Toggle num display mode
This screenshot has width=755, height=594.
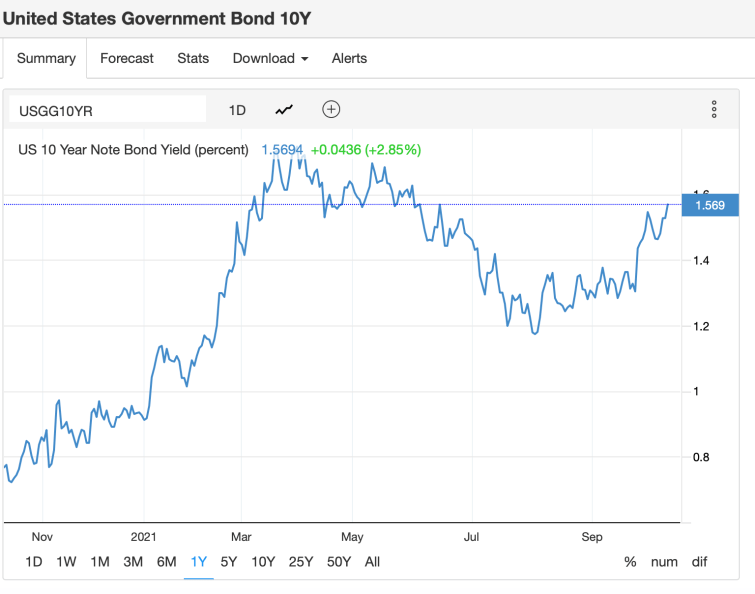[x=664, y=561]
